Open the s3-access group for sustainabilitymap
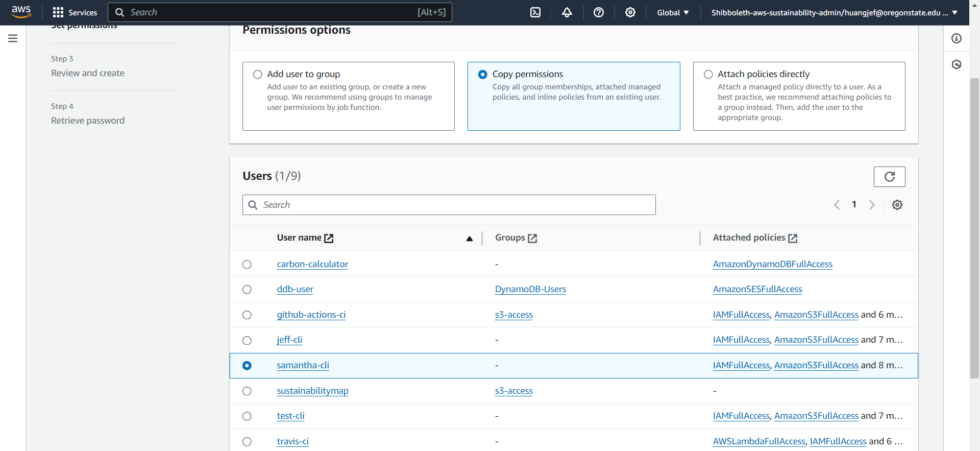The height and width of the screenshot is (451, 980). pyautogui.click(x=514, y=391)
